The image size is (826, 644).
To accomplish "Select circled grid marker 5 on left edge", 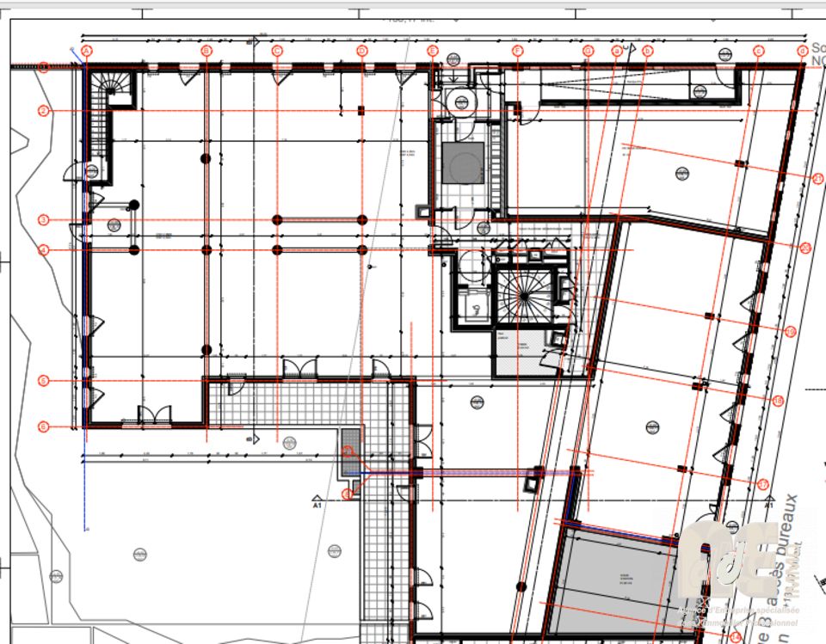I will pyautogui.click(x=44, y=380).
